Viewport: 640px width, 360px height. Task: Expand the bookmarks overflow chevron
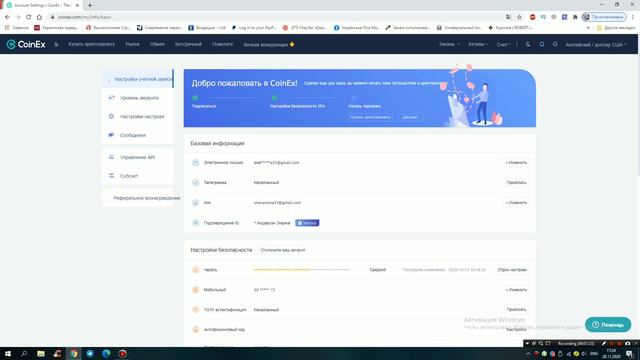pyautogui.click(x=588, y=28)
